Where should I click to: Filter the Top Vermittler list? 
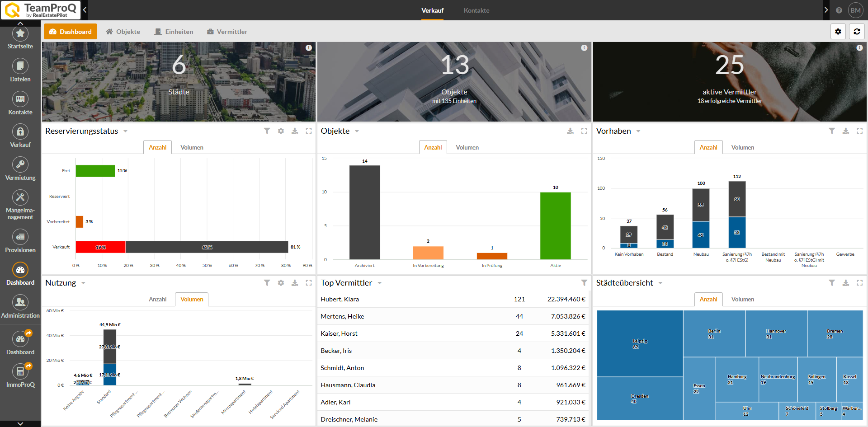tap(584, 283)
